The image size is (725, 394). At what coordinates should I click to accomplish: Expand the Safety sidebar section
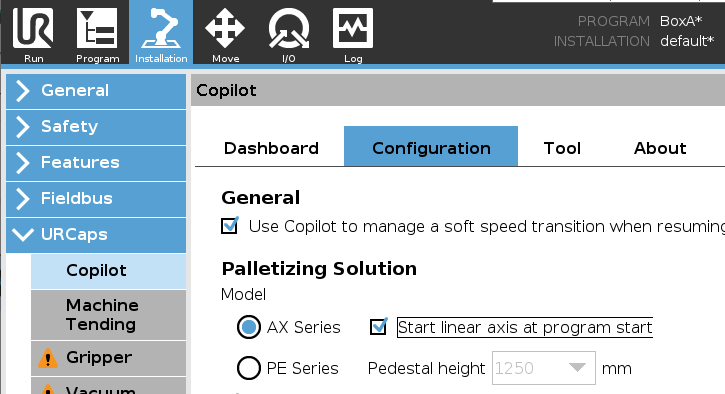(x=96, y=127)
